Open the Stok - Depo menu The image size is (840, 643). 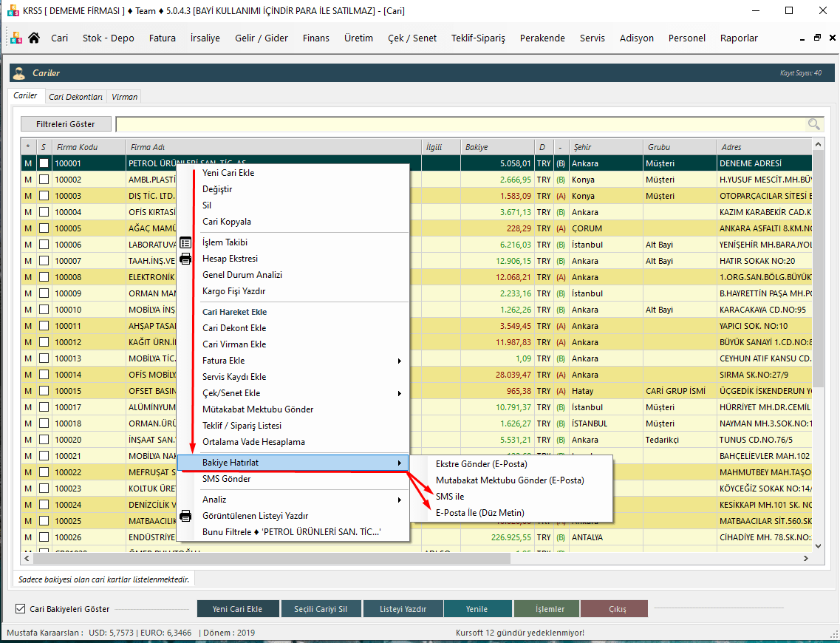point(108,38)
